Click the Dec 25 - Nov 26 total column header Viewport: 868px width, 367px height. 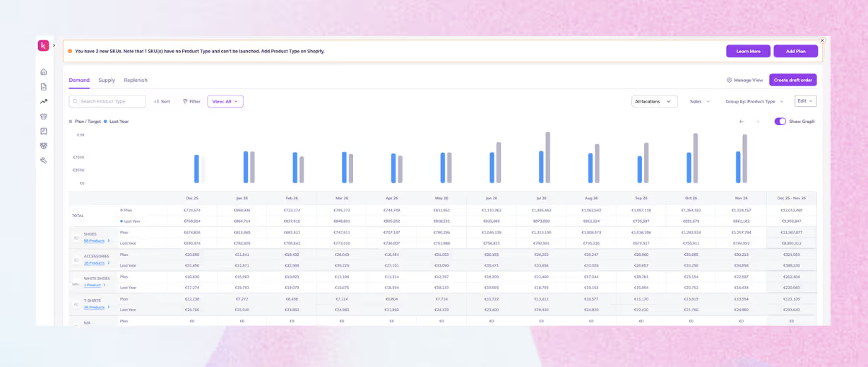click(791, 198)
